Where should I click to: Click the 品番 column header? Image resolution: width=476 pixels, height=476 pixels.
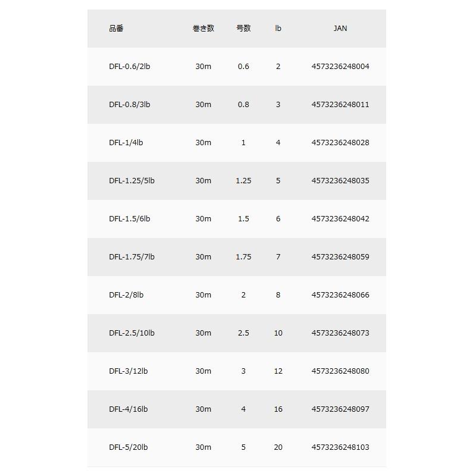click(x=116, y=29)
